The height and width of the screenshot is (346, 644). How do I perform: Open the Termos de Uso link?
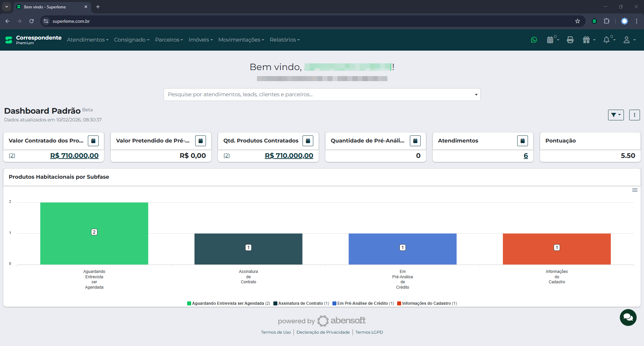(276, 332)
